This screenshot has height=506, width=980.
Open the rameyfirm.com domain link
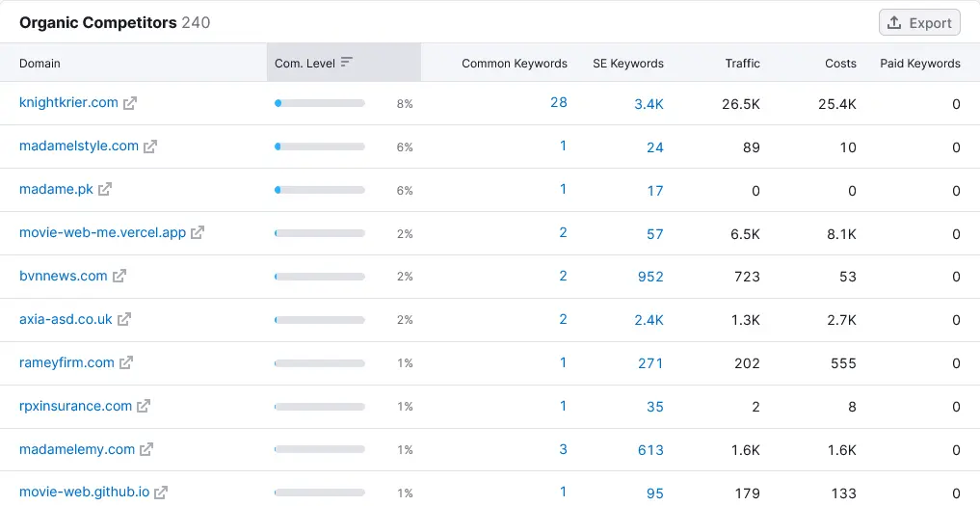[66, 362]
